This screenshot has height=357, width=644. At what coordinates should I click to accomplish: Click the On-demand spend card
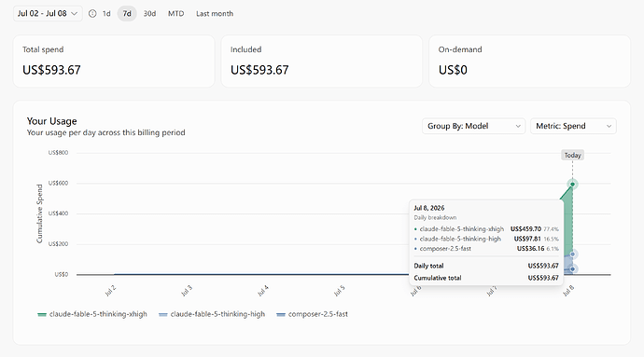[529, 62]
